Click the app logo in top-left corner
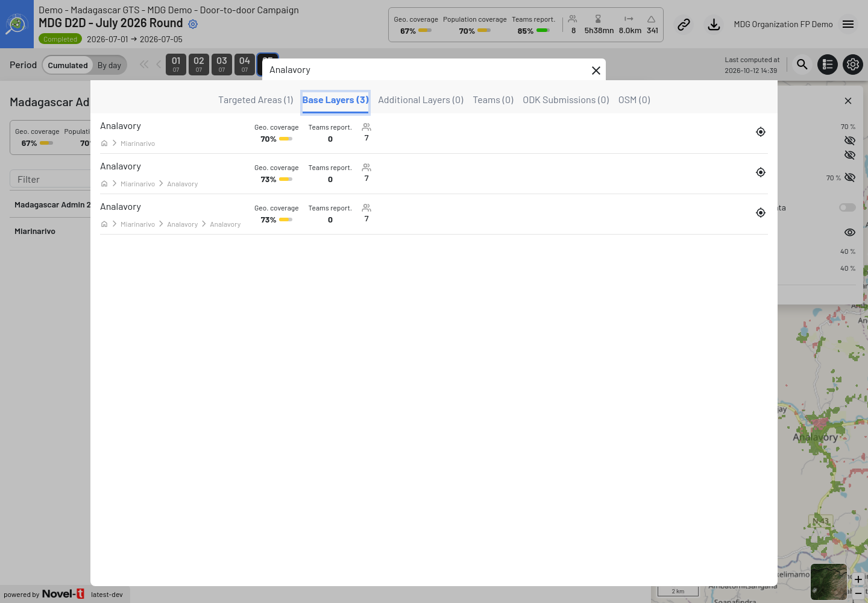 coord(17,24)
